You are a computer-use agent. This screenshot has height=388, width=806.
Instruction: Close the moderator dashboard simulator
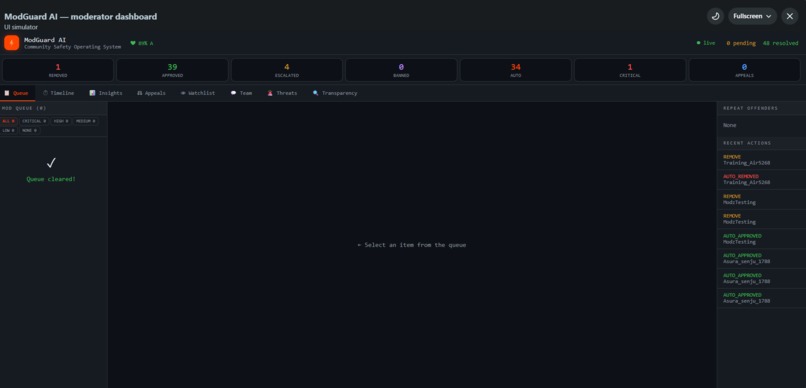790,16
